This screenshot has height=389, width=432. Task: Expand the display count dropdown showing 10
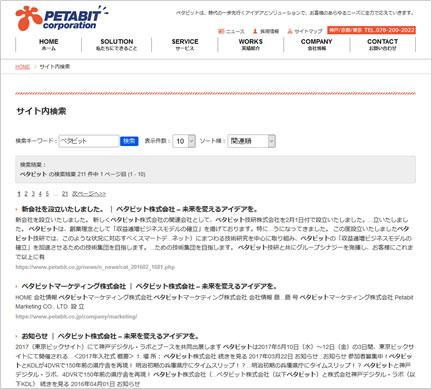point(184,141)
